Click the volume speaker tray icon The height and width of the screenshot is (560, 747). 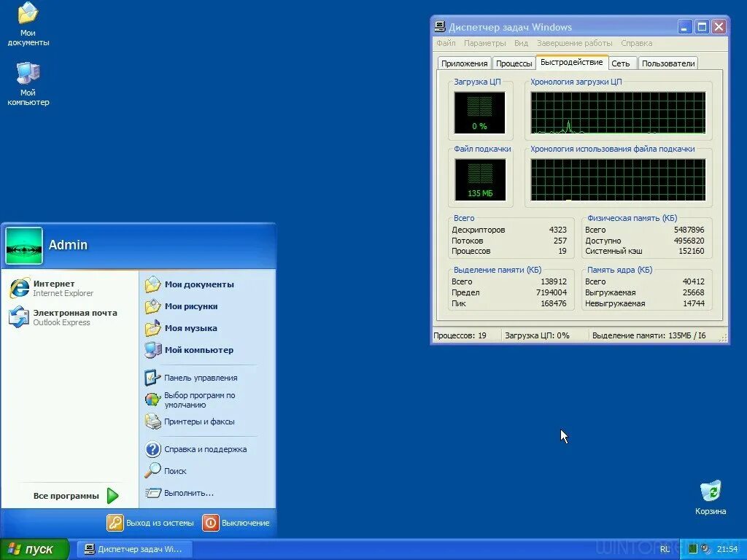705,549
